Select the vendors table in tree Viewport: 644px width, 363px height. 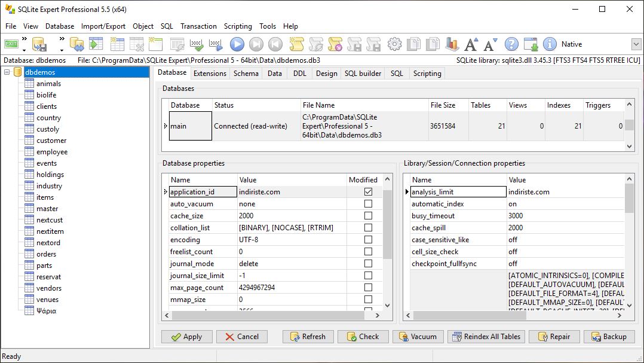(49, 288)
